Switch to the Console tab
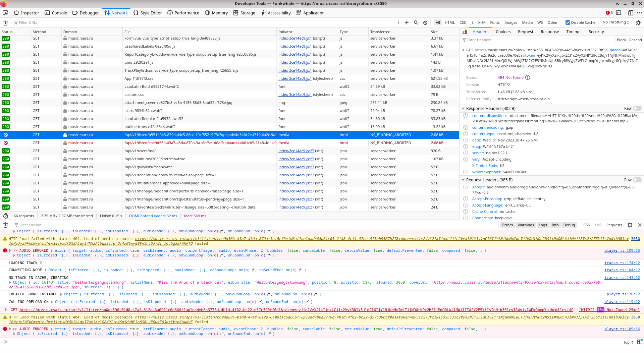The width and height of the screenshot is (644, 353). [x=56, y=13]
